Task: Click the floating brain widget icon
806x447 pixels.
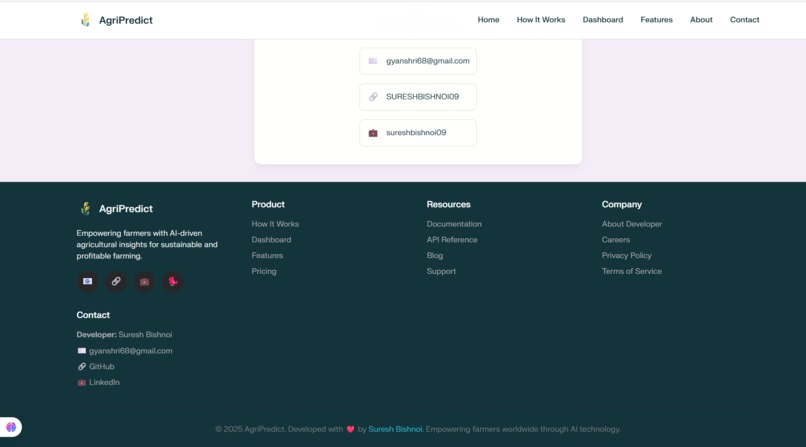Action: 11,427
